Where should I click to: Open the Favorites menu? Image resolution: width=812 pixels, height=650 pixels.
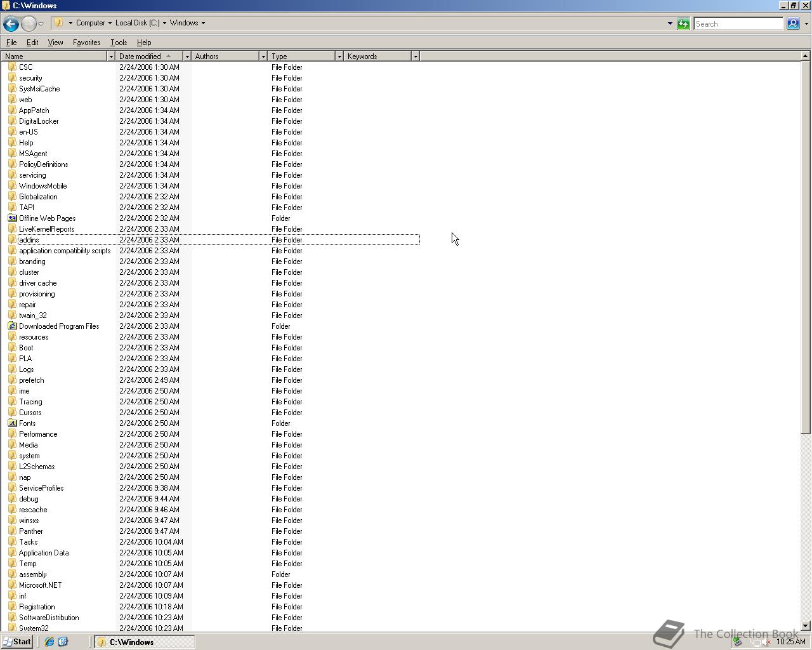tap(86, 43)
